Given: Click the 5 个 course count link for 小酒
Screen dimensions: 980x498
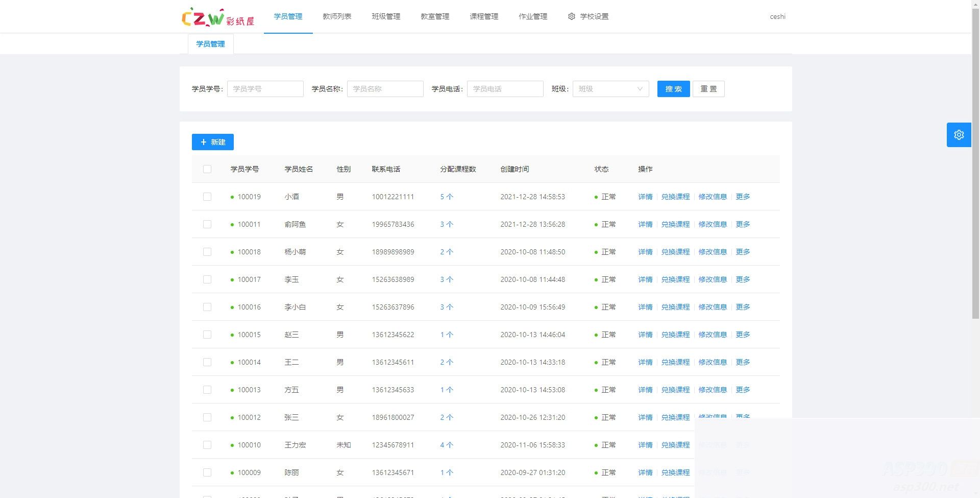Looking at the screenshot, I should (446, 197).
